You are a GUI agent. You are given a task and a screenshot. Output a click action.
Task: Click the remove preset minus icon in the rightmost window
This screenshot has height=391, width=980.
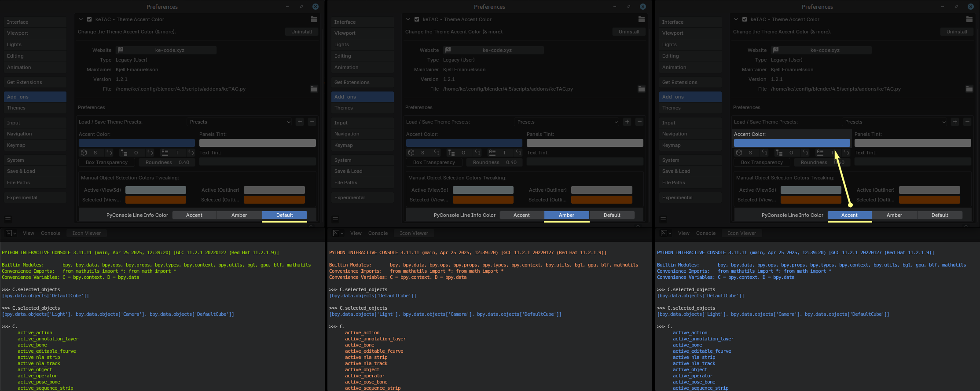[x=967, y=122]
